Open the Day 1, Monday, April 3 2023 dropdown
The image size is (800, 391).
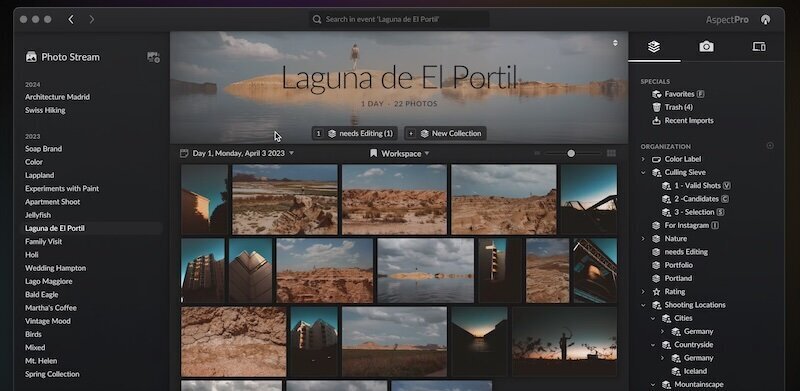click(x=237, y=153)
